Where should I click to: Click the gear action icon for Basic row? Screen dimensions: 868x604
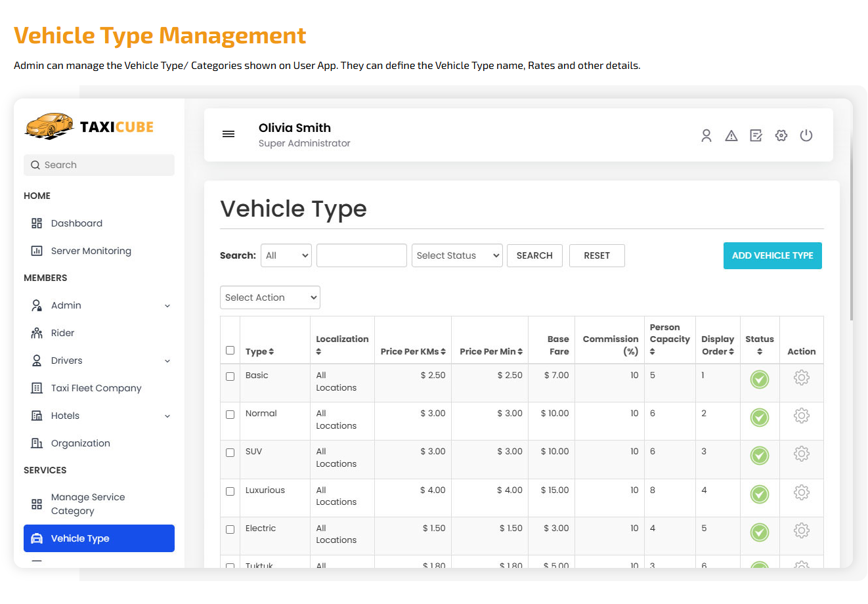(802, 377)
